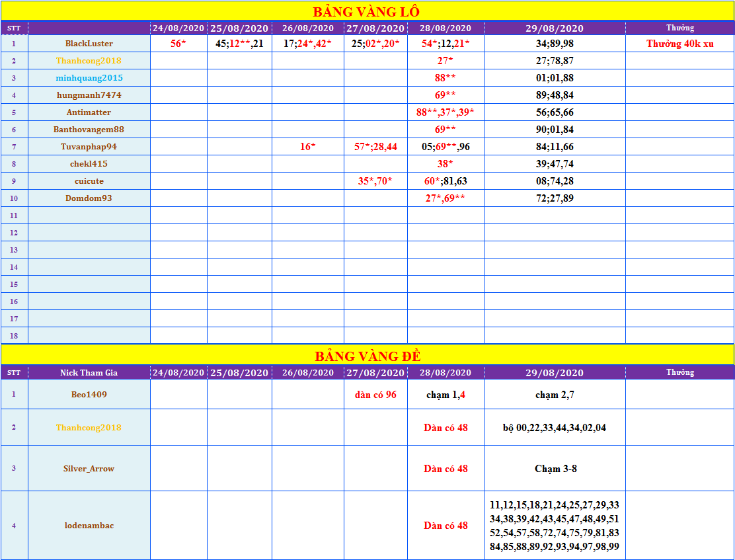Click the '01;01,88' cell
The image size is (735, 560).
pyautogui.click(x=555, y=78)
